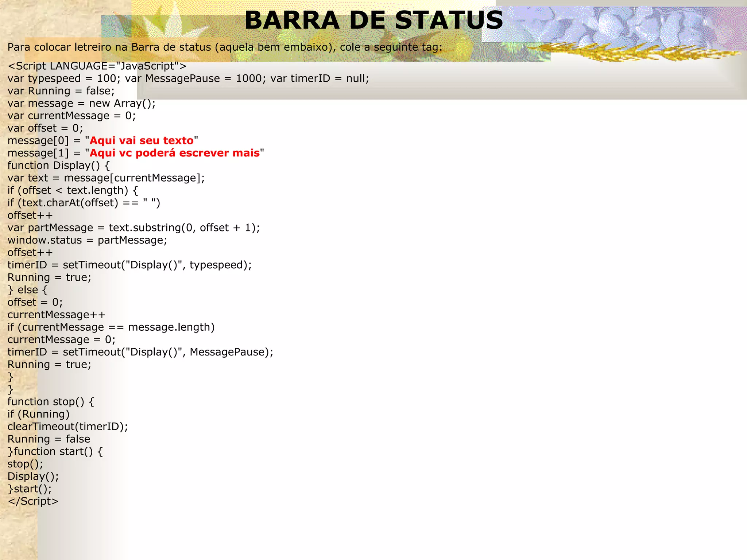The height and width of the screenshot is (560, 747).
Task: Click the line 'var offset = 0;'
Action: tap(45, 128)
